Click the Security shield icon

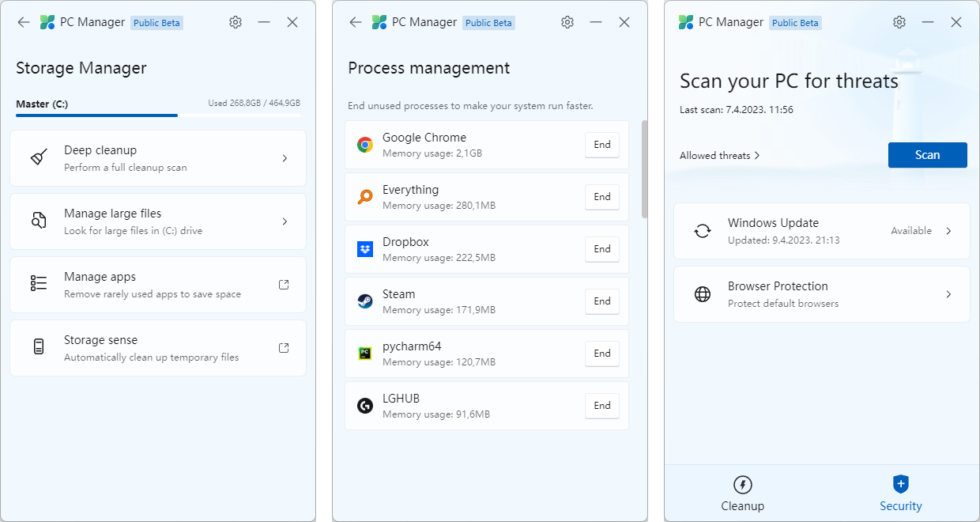point(901,484)
